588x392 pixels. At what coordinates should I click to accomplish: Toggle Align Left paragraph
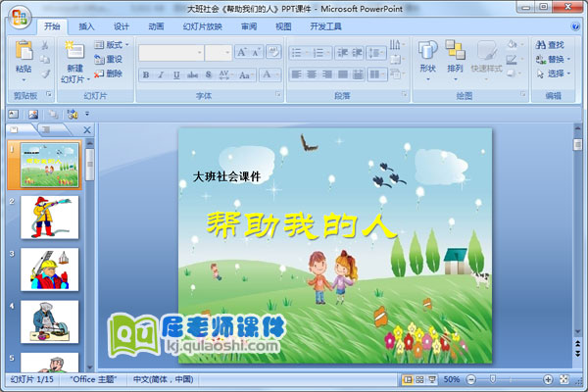[x=296, y=74]
